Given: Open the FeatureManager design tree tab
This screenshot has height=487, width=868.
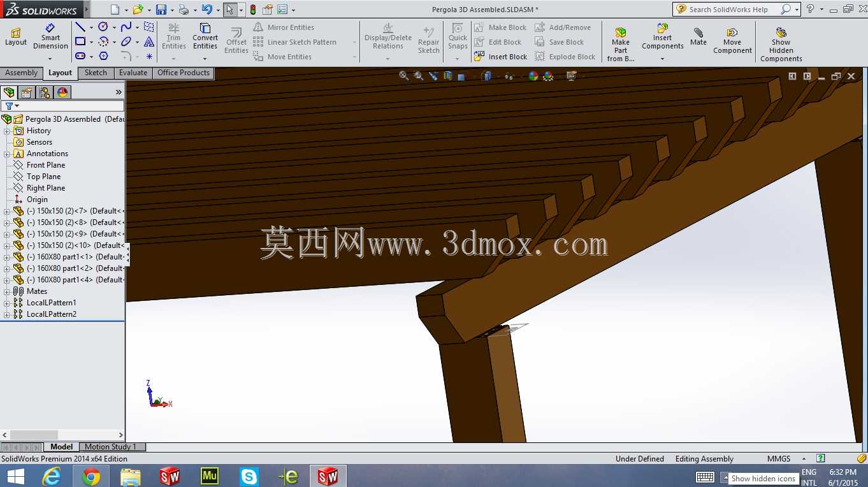Looking at the screenshot, I should pyautogui.click(x=9, y=92).
